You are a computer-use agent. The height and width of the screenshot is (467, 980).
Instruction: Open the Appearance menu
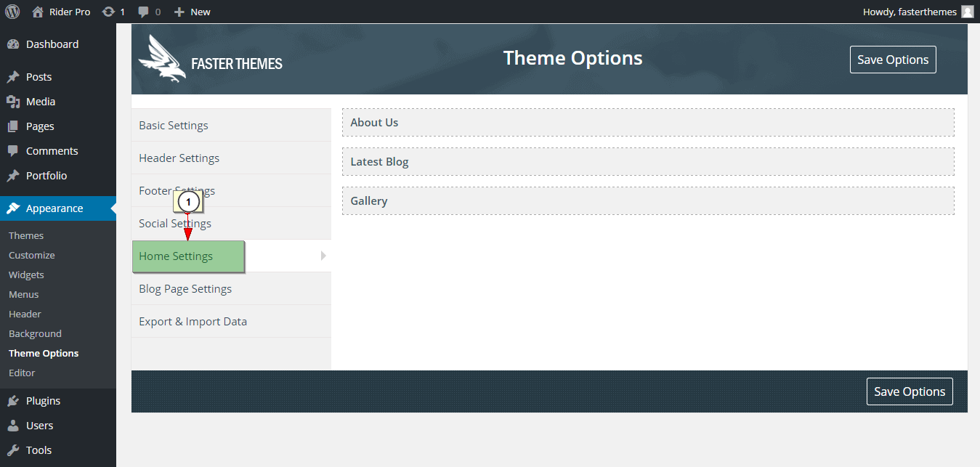58,208
